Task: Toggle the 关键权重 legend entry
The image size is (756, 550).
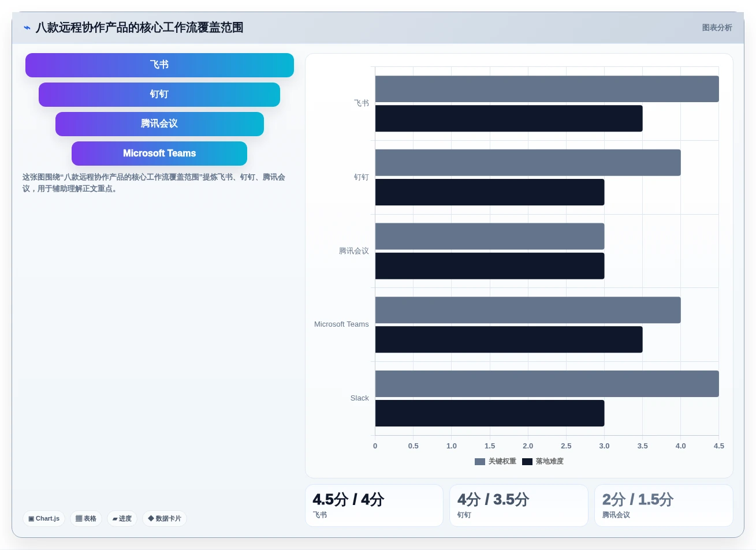Action: pyautogui.click(x=496, y=461)
